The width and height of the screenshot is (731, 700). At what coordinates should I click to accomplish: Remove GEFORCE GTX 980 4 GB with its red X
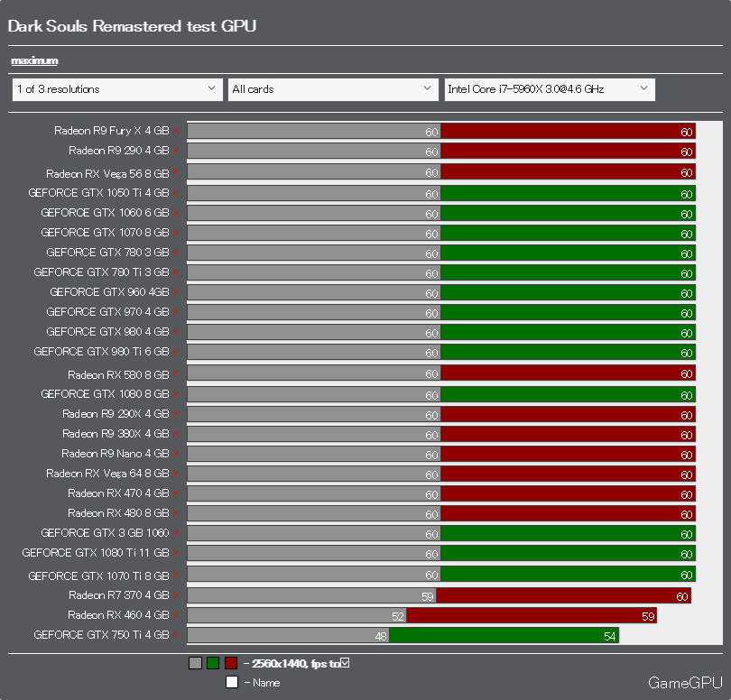(176, 332)
